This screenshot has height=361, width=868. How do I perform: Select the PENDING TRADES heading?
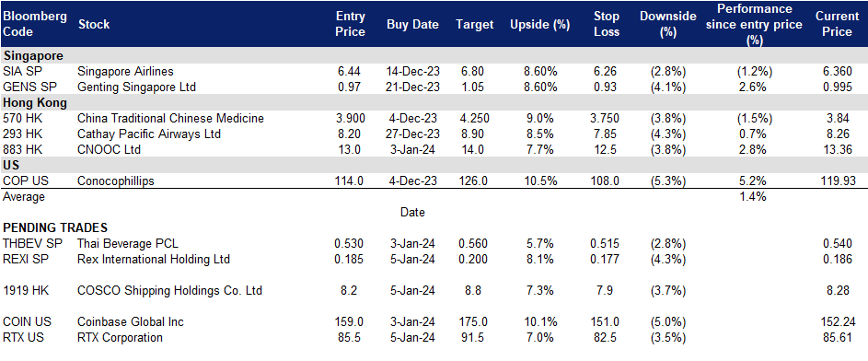pos(55,227)
